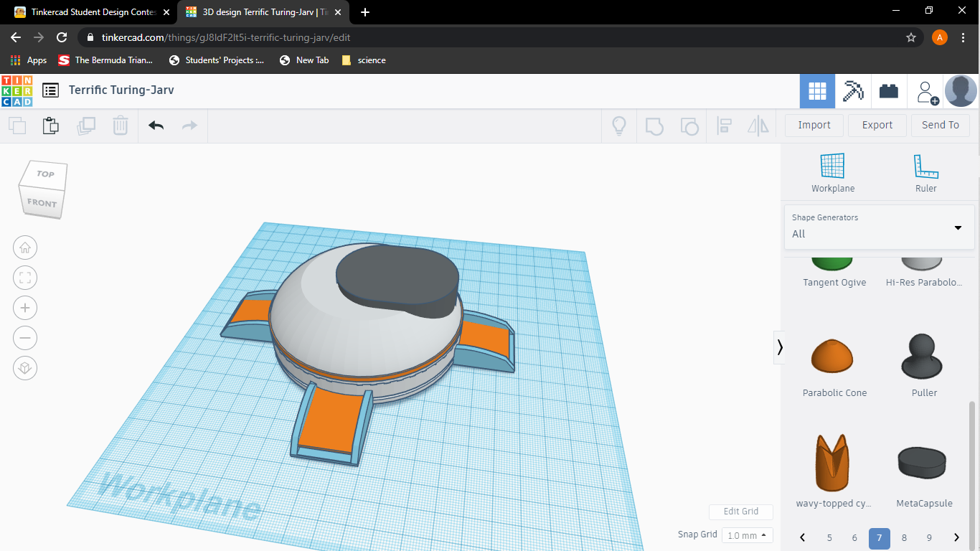The image size is (980, 551).
Task: Go to previous shapes page arrow
Action: (803, 537)
